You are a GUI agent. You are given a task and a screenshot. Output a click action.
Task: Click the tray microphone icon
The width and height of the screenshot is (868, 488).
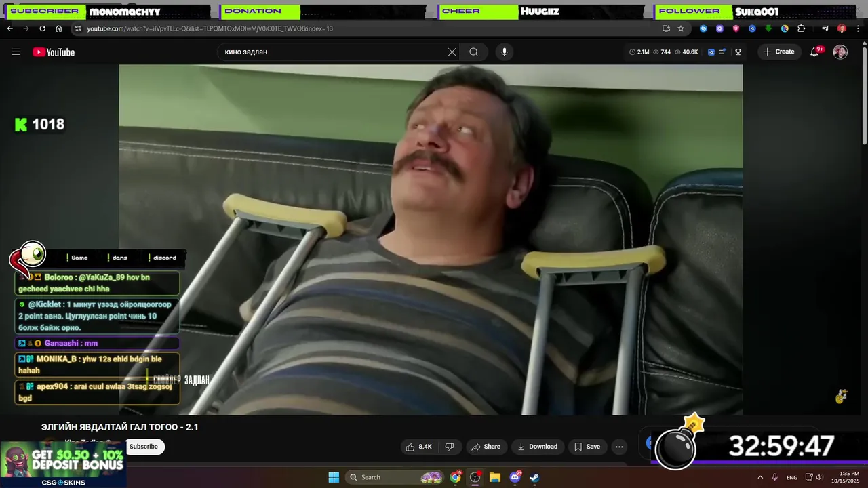point(775,477)
